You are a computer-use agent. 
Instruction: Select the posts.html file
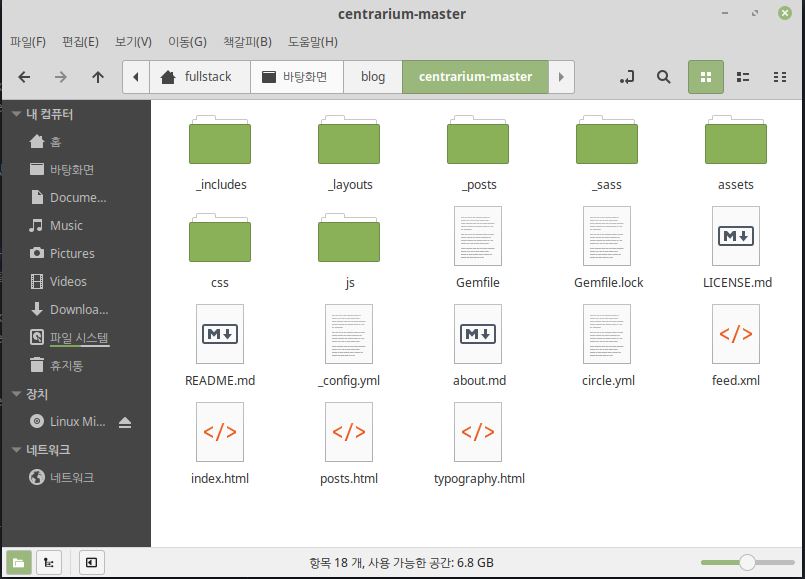(x=349, y=443)
